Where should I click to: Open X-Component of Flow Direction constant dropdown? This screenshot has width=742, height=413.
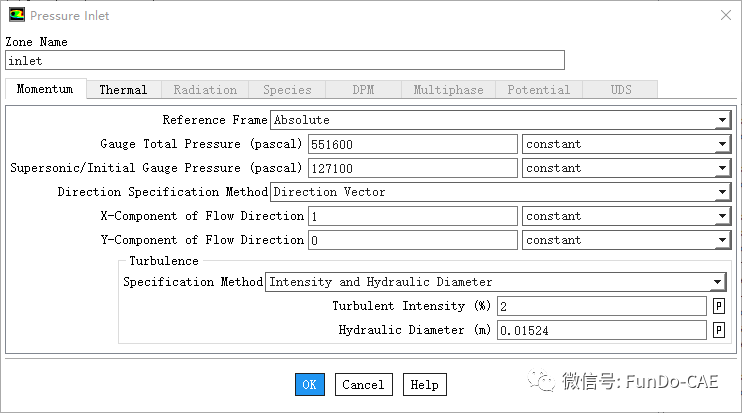(x=722, y=216)
